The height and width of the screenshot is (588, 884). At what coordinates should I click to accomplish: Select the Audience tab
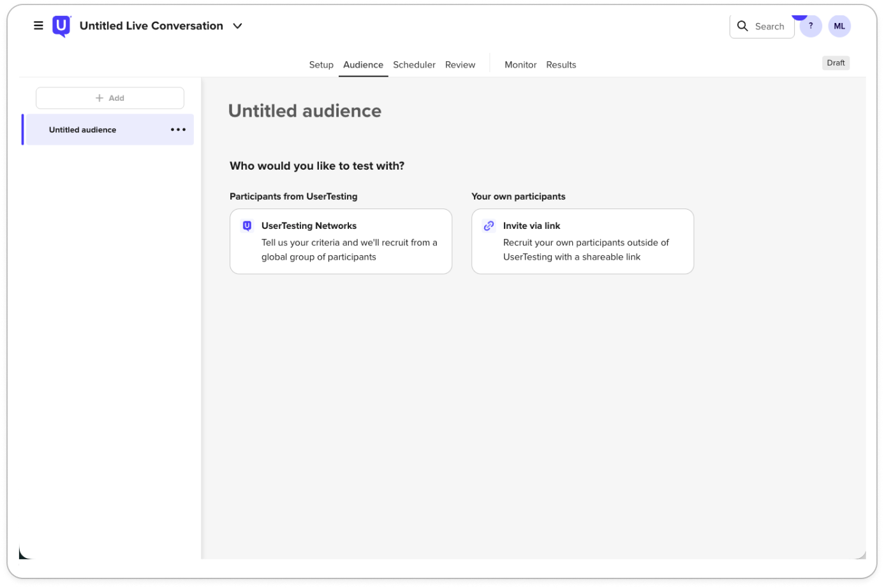[x=363, y=65]
